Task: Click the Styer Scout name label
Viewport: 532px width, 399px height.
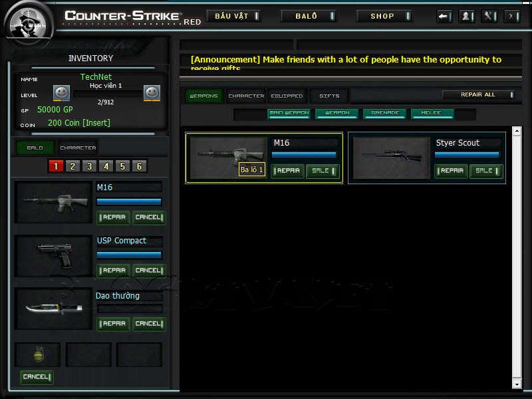Action: 458,143
